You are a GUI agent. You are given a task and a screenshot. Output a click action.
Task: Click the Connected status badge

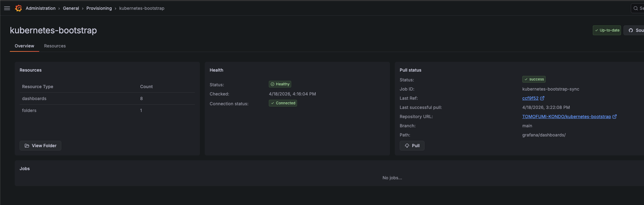point(283,103)
